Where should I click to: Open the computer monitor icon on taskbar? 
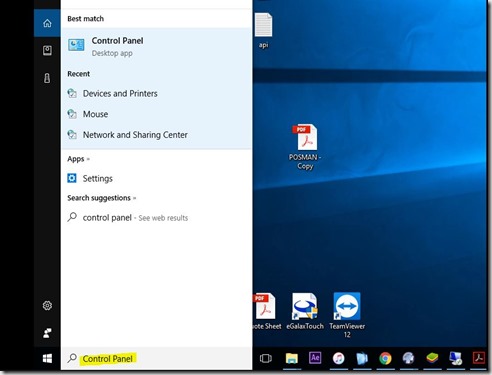455,358
